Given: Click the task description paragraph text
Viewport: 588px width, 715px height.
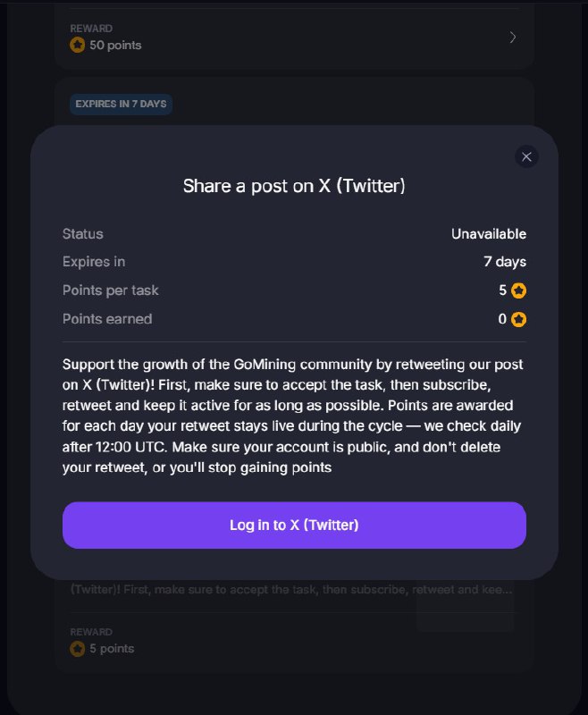Looking at the screenshot, I should coord(292,416).
